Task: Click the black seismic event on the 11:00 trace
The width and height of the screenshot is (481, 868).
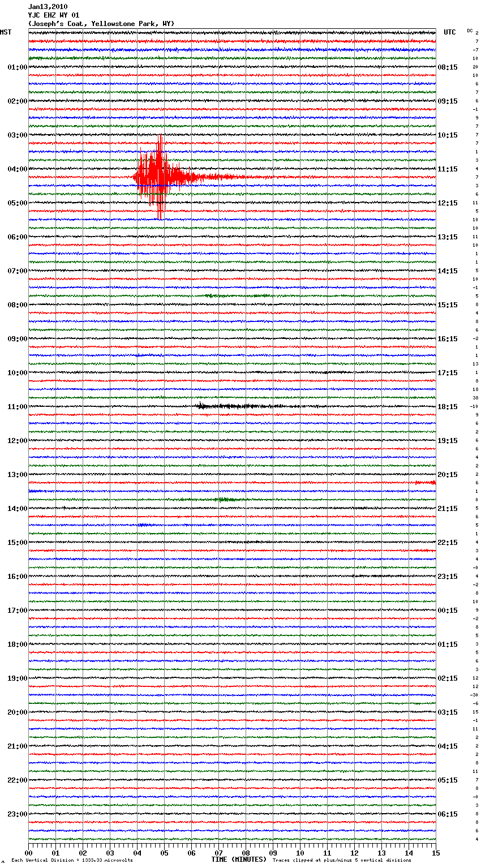Action: click(226, 406)
